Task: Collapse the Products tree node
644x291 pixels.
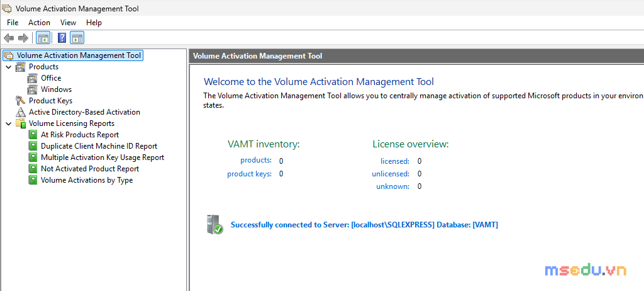Action: [9, 67]
